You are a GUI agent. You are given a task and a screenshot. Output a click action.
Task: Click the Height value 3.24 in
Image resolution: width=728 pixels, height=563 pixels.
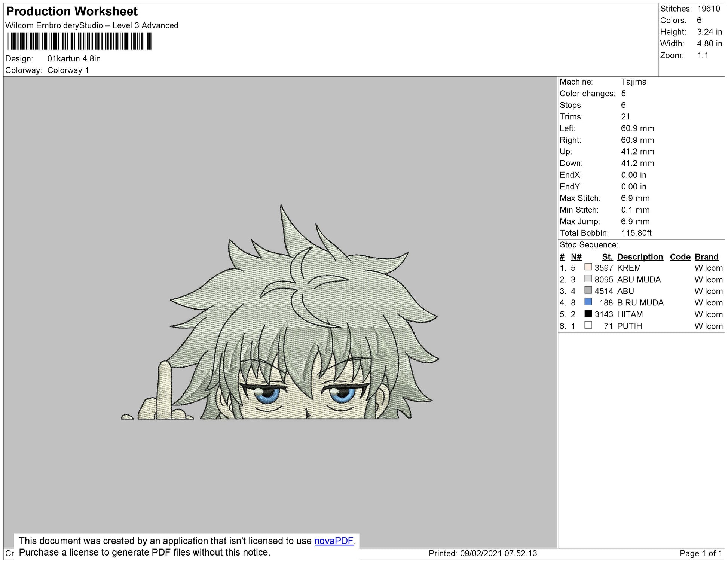tap(709, 32)
